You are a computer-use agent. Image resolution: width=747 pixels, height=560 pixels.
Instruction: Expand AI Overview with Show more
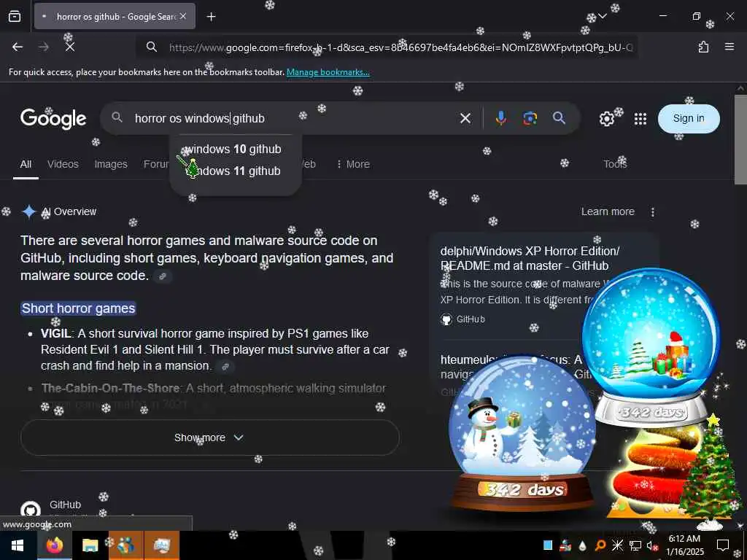209,437
